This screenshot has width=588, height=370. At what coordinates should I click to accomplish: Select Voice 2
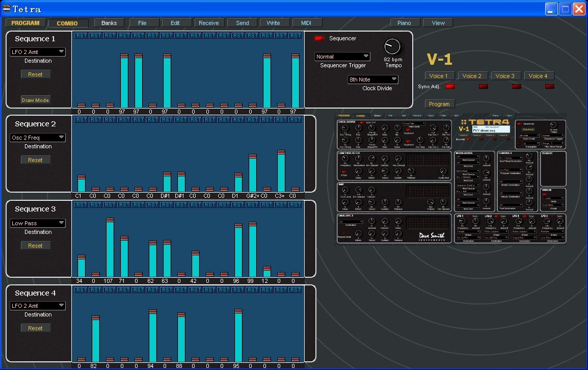coord(472,76)
